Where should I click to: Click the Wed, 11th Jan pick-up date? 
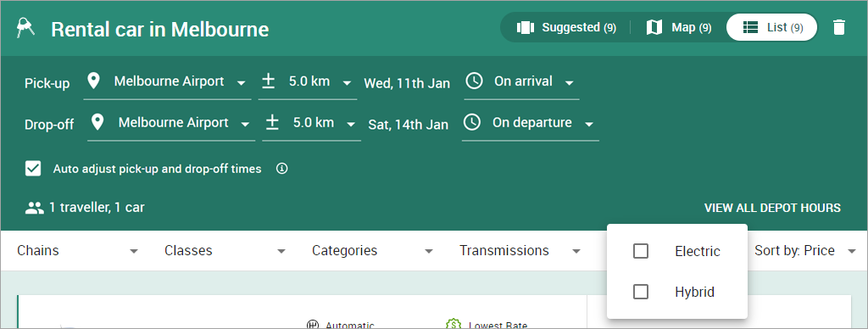(407, 84)
